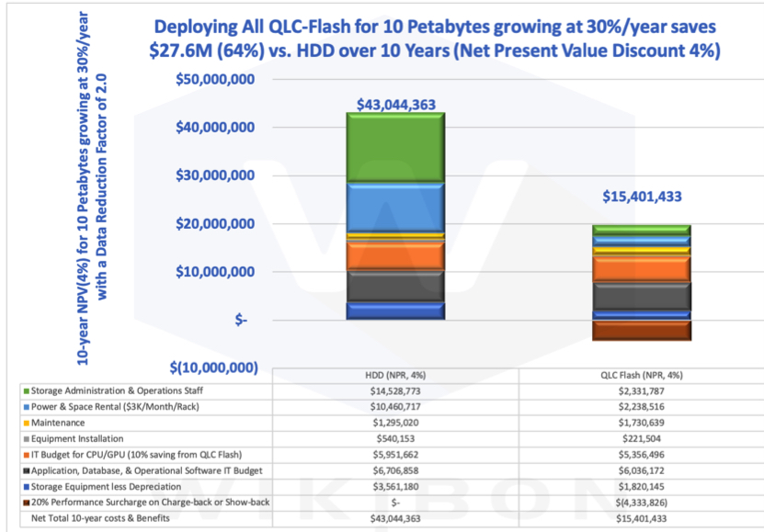This screenshot has width=764, height=532.
Task: Click the orange segment of the HDD bar
Action: pos(395,256)
